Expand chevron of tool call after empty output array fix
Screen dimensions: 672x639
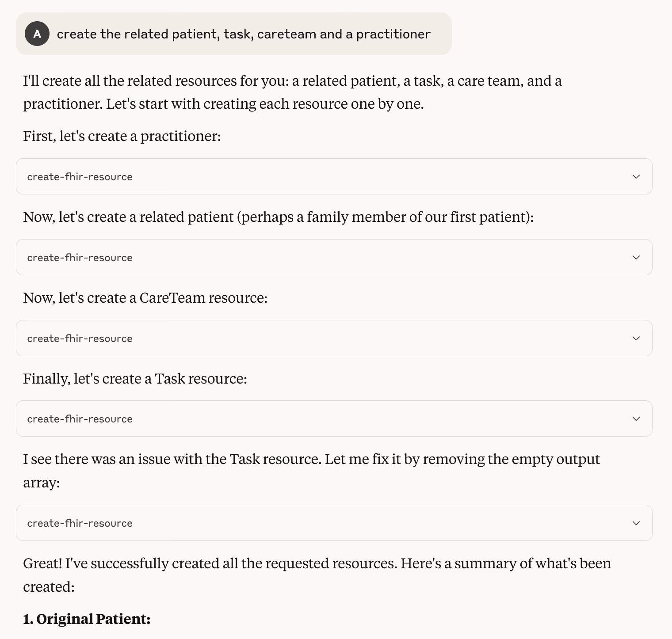636,523
